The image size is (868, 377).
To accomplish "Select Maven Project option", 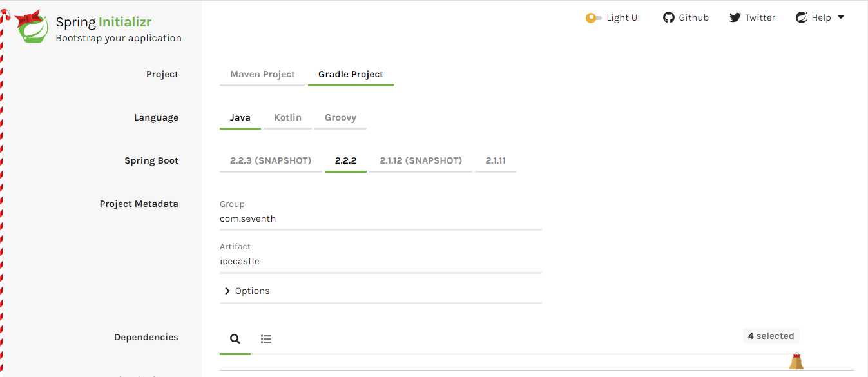I will point(262,75).
